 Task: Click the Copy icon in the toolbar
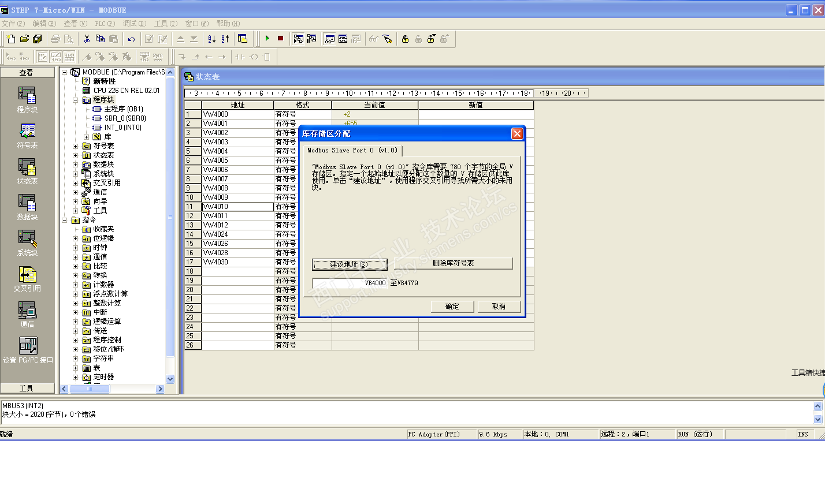[100, 39]
